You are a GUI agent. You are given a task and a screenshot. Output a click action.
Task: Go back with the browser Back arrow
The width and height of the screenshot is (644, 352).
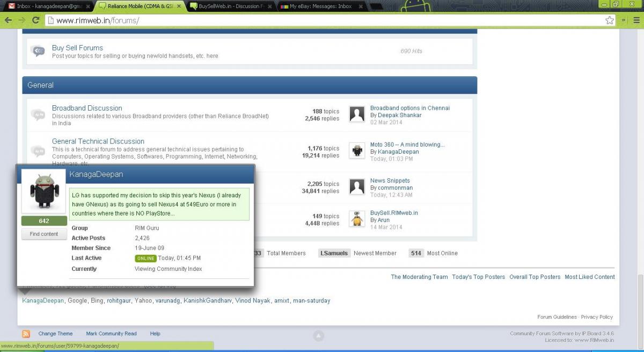(8, 20)
